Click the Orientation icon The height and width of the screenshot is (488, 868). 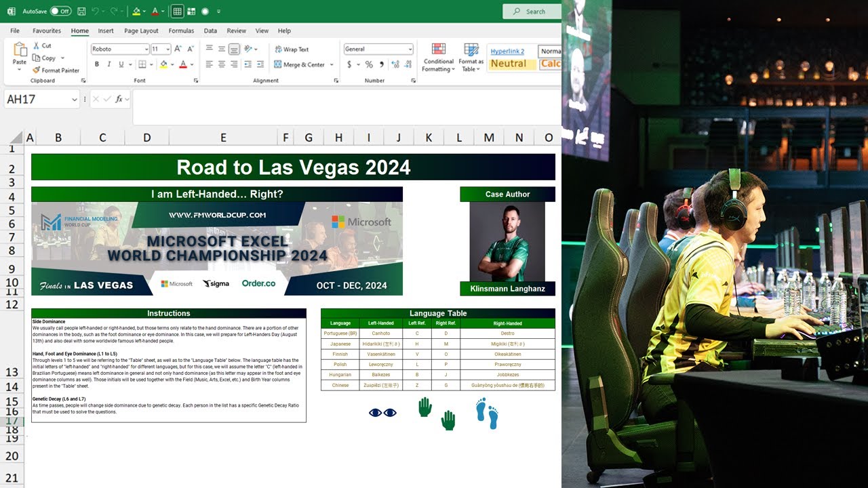[249, 49]
